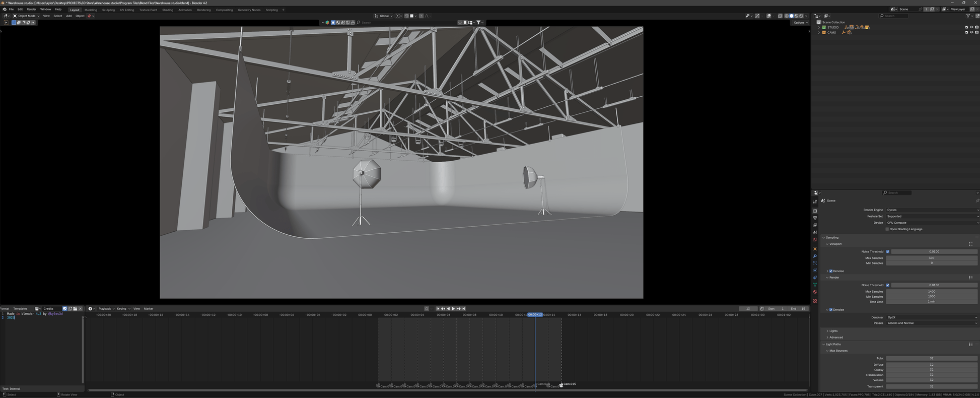Switch to the Shading workspace tab

tap(168, 10)
